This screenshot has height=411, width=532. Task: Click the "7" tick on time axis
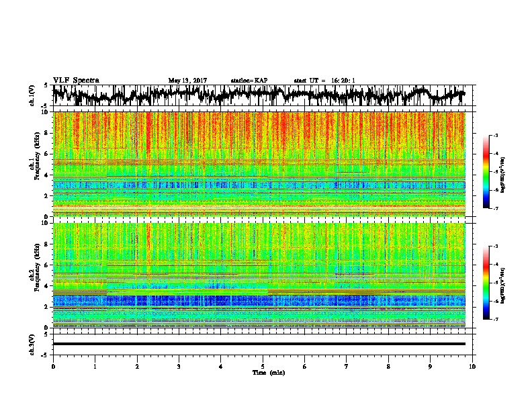pos(347,367)
